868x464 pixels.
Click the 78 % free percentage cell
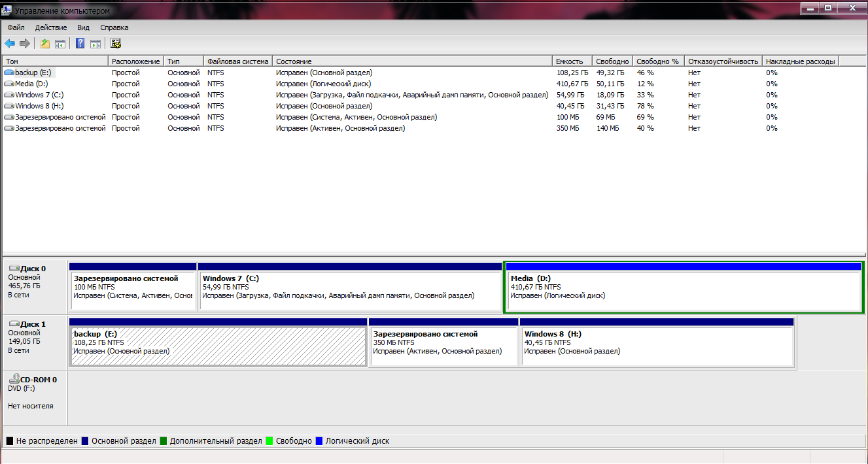tap(646, 106)
